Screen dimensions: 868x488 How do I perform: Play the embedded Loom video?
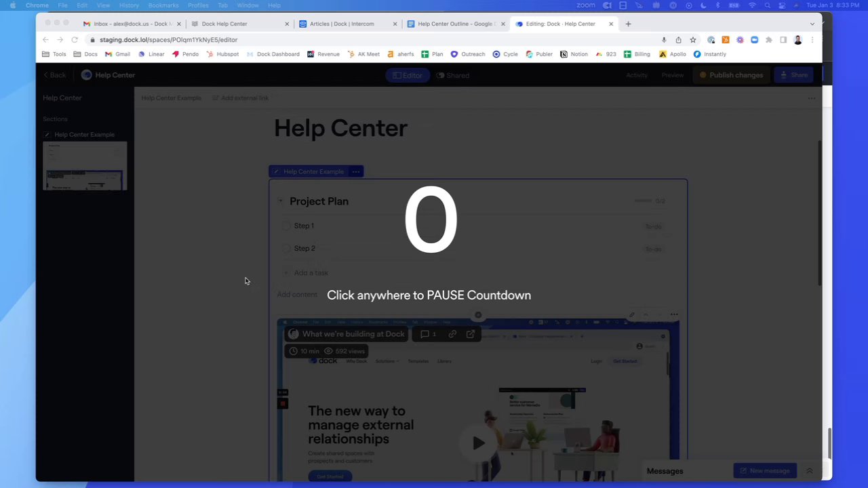pos(478,443)
